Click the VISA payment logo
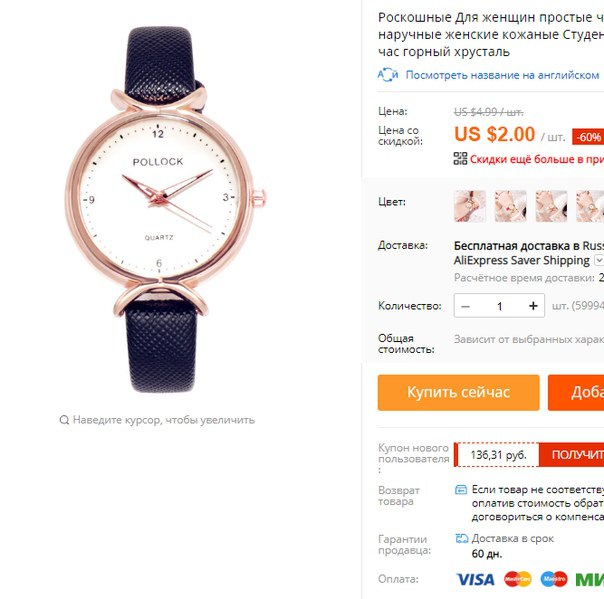Viewport: 604px width, 599px height. click(x=475, y=579)
